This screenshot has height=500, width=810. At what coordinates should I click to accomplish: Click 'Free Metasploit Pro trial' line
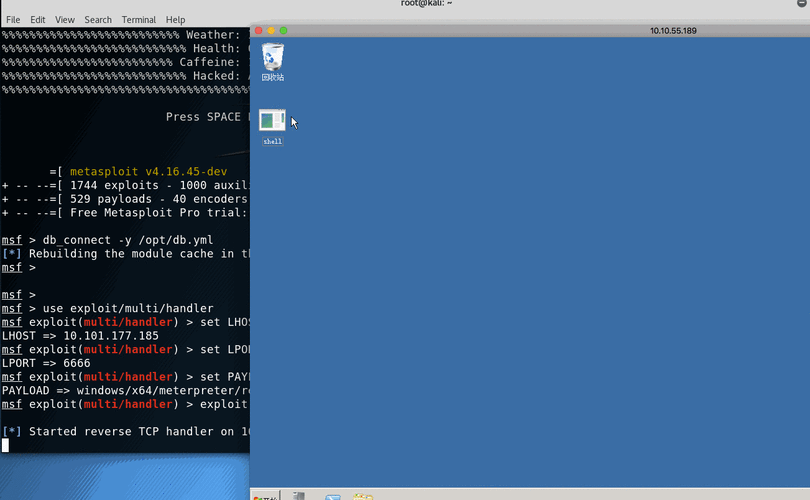(x=126, y=213)
